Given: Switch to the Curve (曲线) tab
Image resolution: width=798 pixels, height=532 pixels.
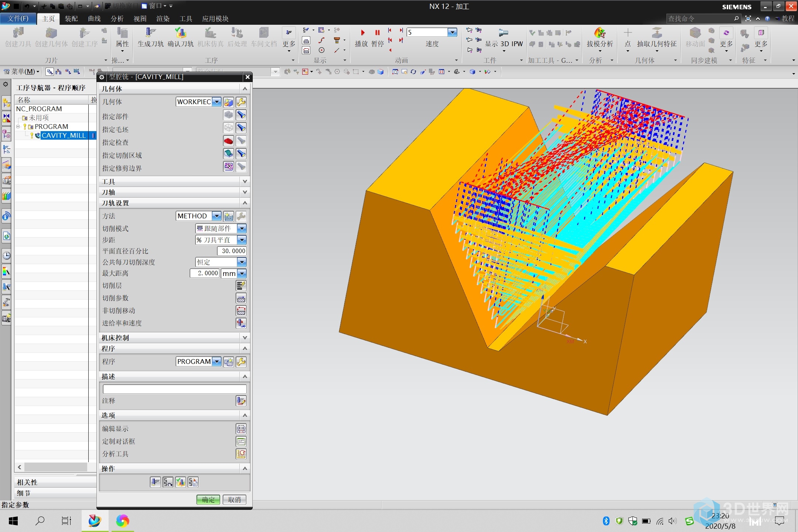Looking at the screenshot, I should [94, 18].
